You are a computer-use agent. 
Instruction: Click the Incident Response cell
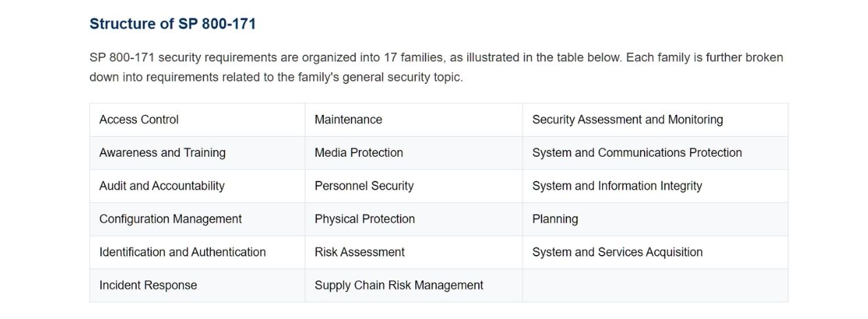[197, 285]
